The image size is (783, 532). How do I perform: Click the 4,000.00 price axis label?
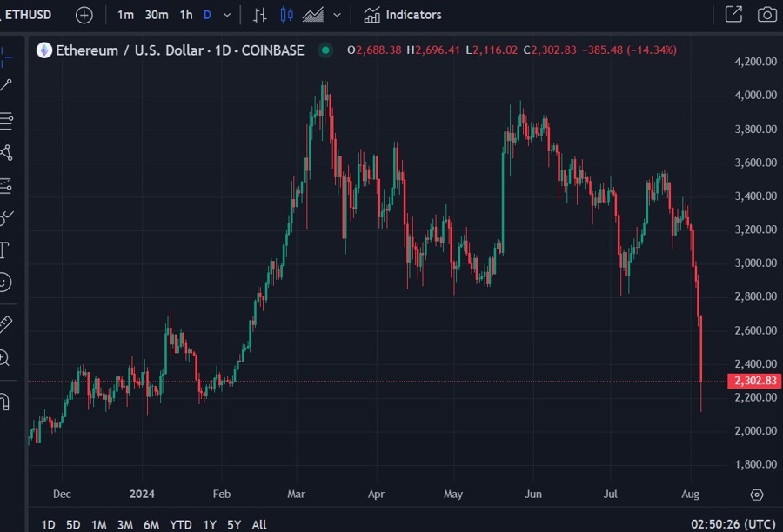pos(755,95)
